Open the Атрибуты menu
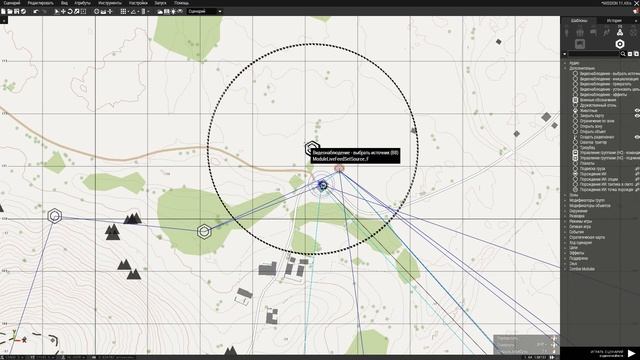The width and height of the screenshot is (640, 360). click(82, 3)
